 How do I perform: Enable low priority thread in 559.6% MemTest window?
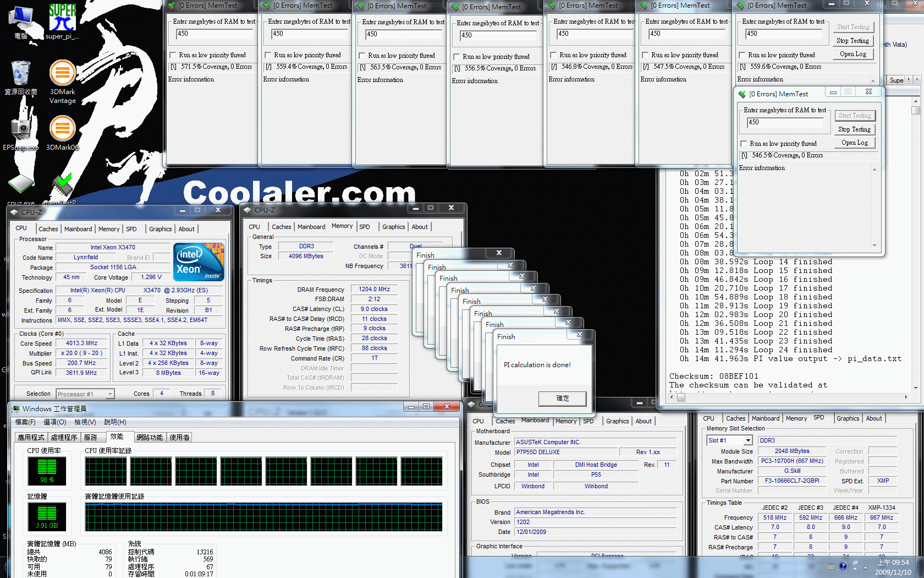[743, 55]
